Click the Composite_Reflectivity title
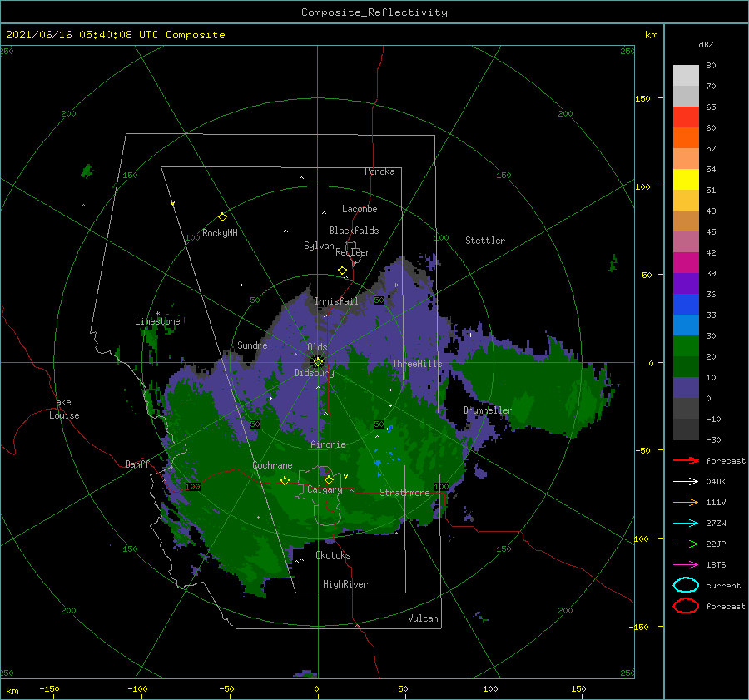This screenshot has width=749, height=700. [374, 12]
